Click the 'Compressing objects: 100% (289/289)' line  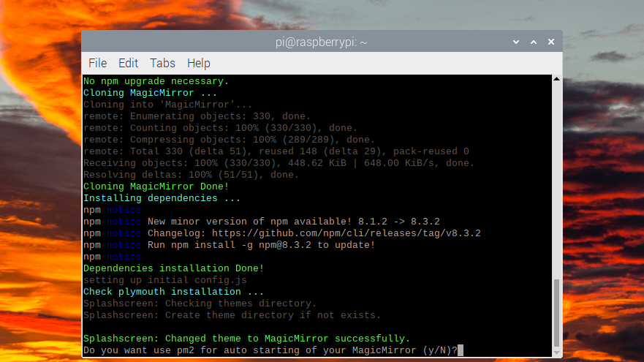pyautogui.click(x=230, y=140)
